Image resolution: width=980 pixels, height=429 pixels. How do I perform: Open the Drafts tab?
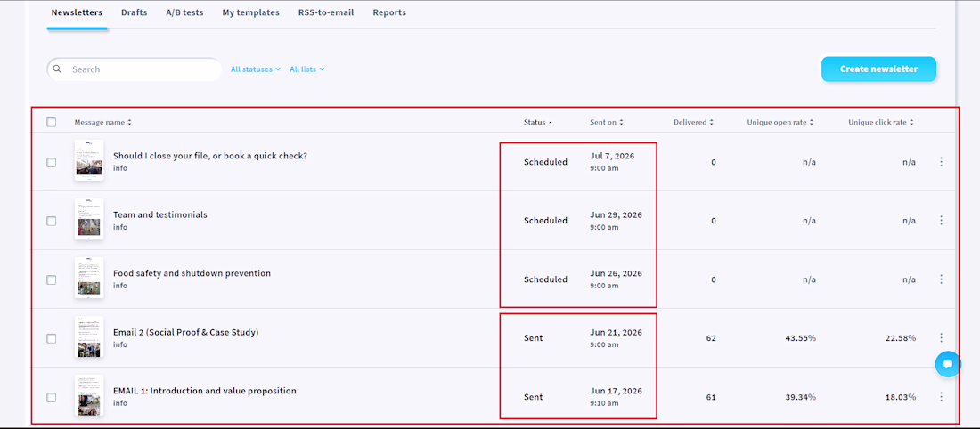point(135,12)
